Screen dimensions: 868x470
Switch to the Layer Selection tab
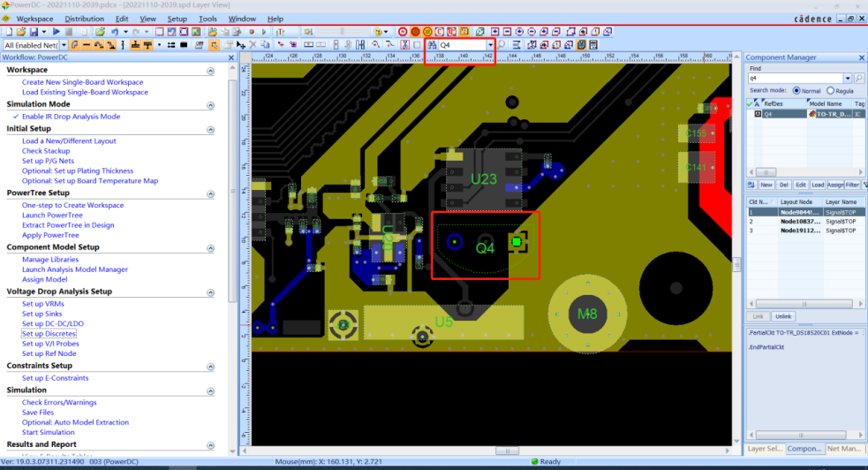coord(765,449)
